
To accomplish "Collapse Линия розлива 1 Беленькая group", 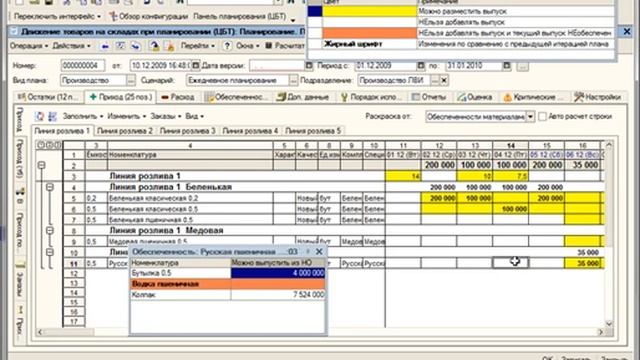I will [x=50, y=187].
